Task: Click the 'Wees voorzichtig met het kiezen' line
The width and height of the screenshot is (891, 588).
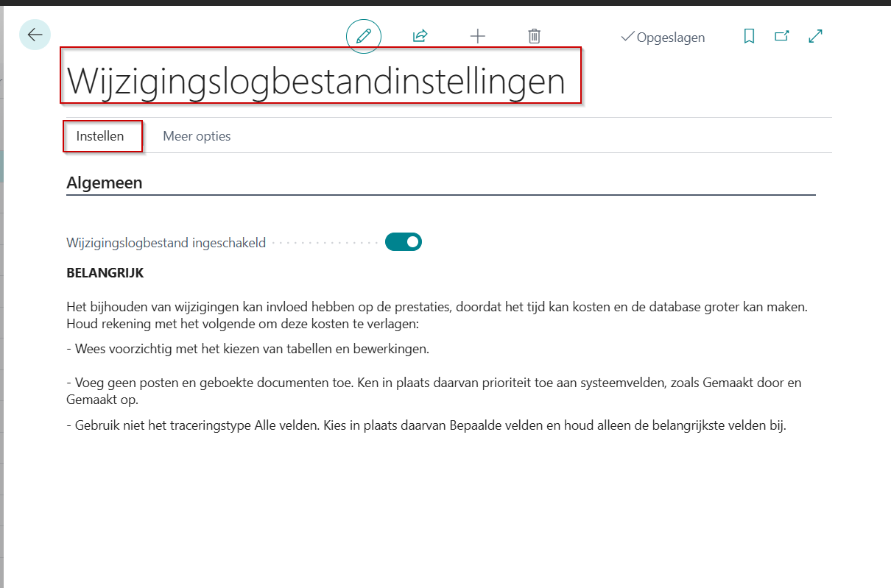Action: click(x=247, y=350)
